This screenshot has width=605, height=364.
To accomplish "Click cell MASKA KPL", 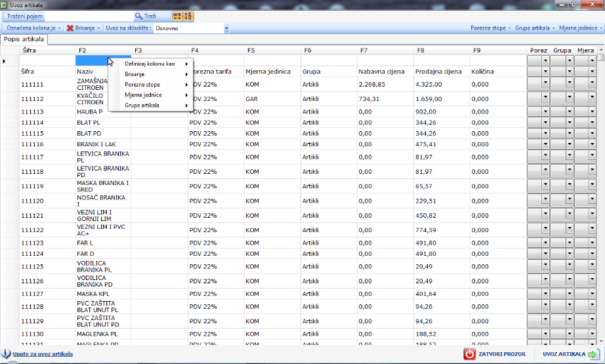I will click(103, 293).
